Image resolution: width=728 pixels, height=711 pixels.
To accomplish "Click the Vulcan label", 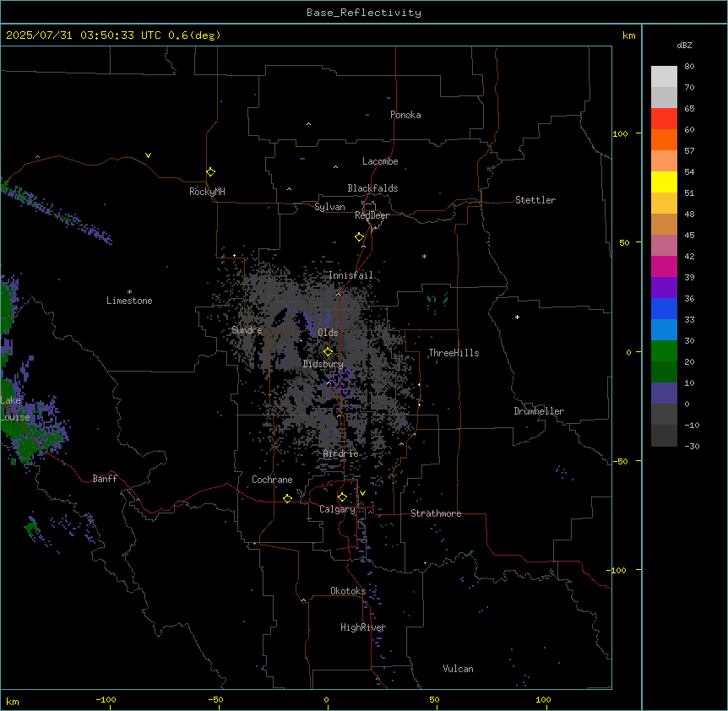I will (458, 669).
